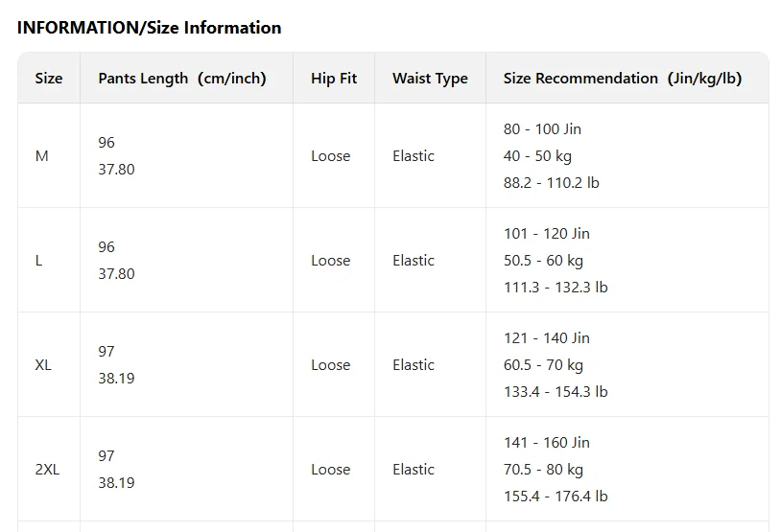
Task: Click the L size cell
Action: (x=49, y=260)
